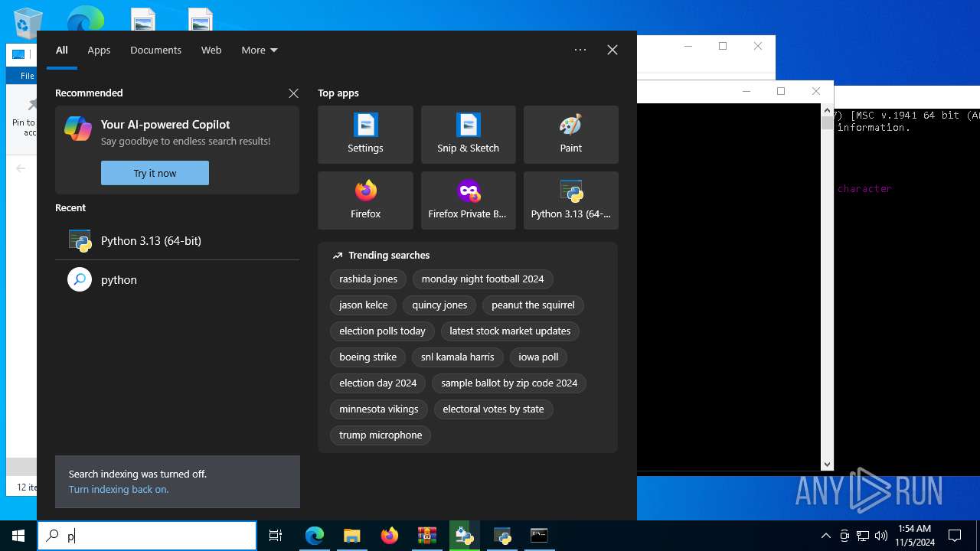Switch to the Documents search tab
This screenshot has width=980, height=551.
click(155, 50)
